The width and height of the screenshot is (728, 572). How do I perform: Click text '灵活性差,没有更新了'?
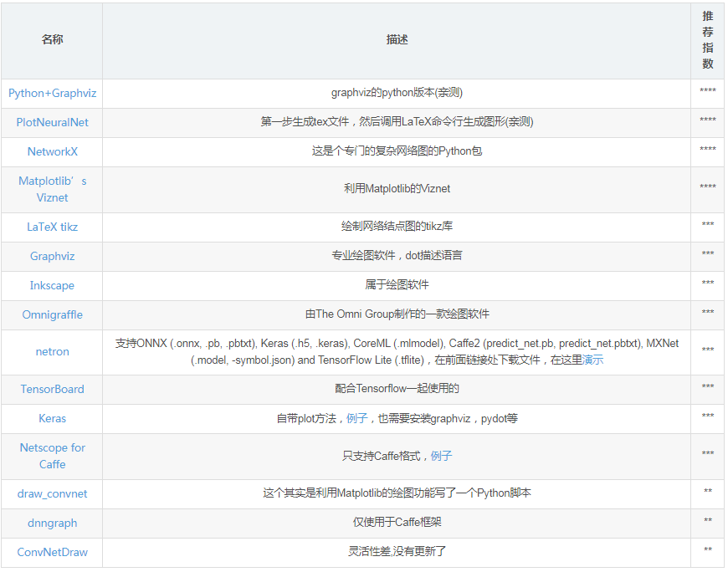[x=397, y=552]
